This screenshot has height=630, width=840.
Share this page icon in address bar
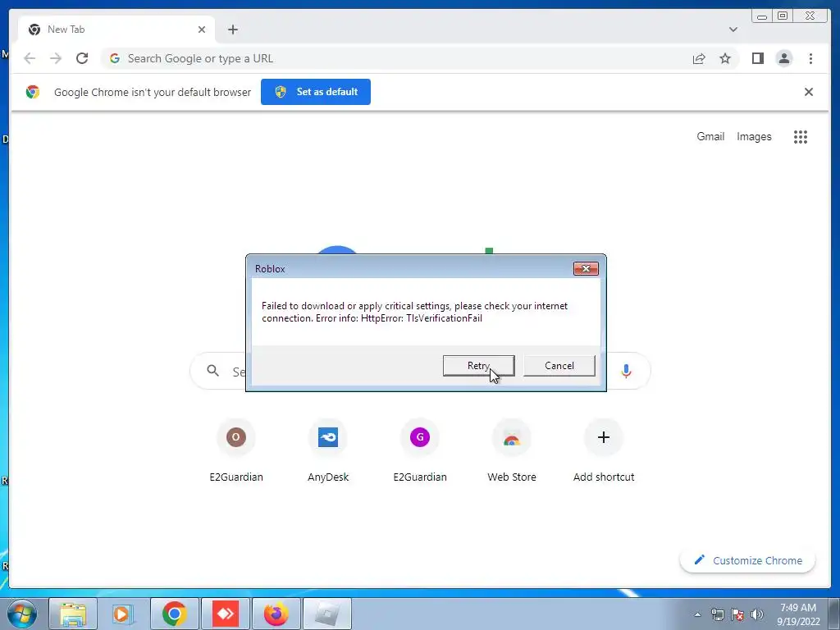699,58
